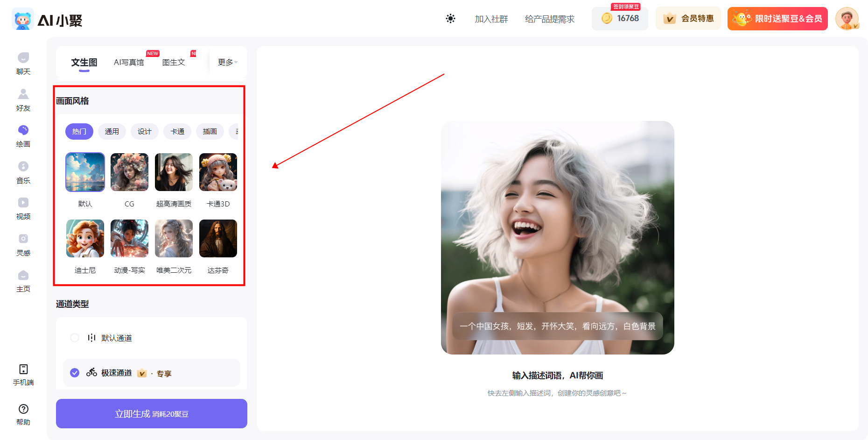The width and height of the screenshot is (868, 440).
Task: Open the 手机端 mobile icon
Action: pyautogui.click(x=23, y=370)
